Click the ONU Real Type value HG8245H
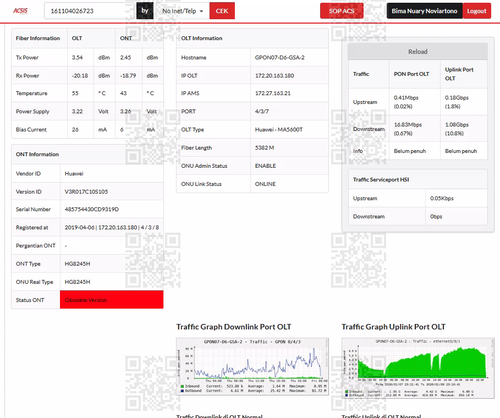This screenshot has width=500, height=418. tap(77, 282)
